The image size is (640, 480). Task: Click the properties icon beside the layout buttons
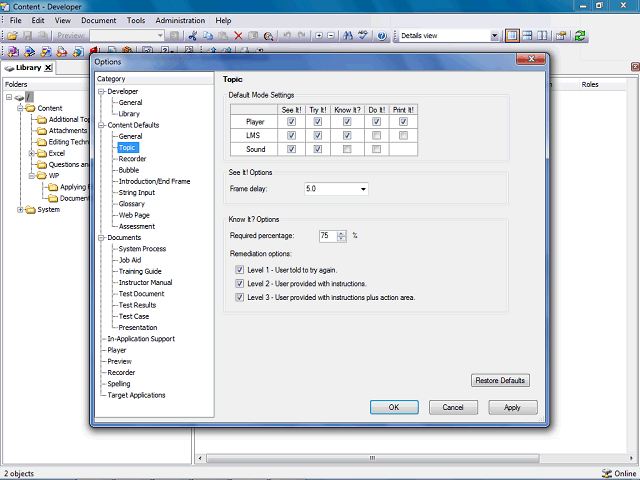coord(561,36)
